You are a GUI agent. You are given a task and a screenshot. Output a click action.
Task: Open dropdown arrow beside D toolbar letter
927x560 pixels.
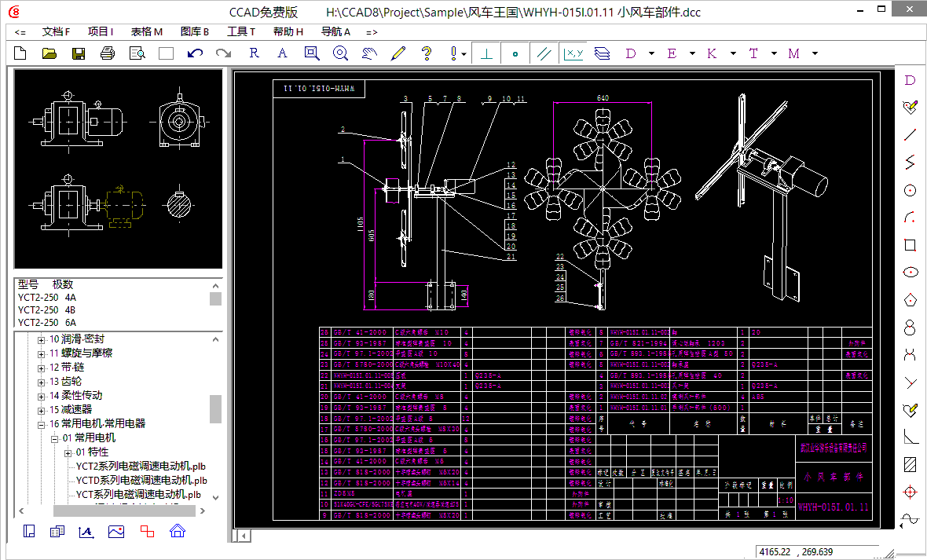[x=652, y=53]
